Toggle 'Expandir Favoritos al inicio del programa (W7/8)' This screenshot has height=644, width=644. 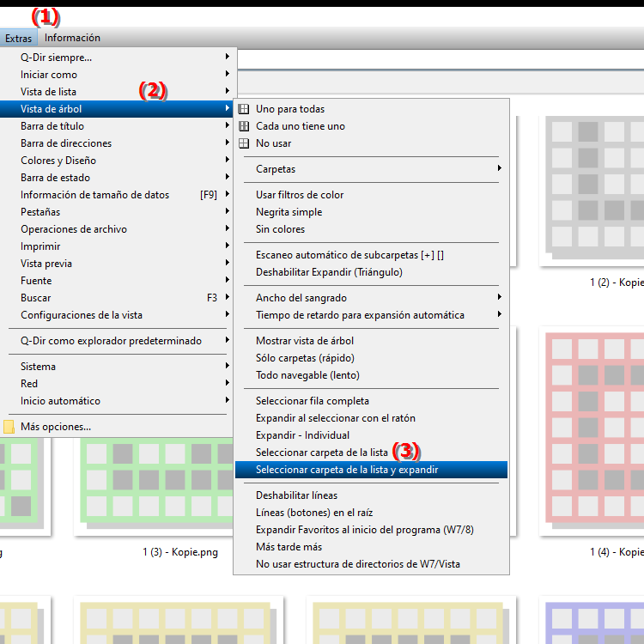[371, 531]
